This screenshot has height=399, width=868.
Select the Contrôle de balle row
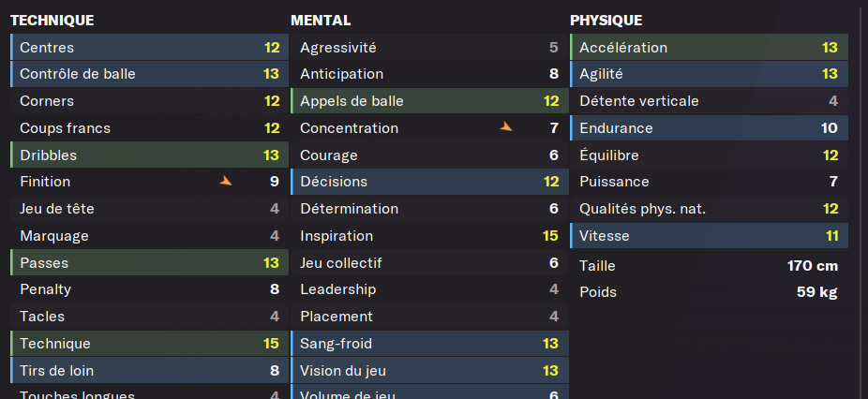tap(149, 74)
